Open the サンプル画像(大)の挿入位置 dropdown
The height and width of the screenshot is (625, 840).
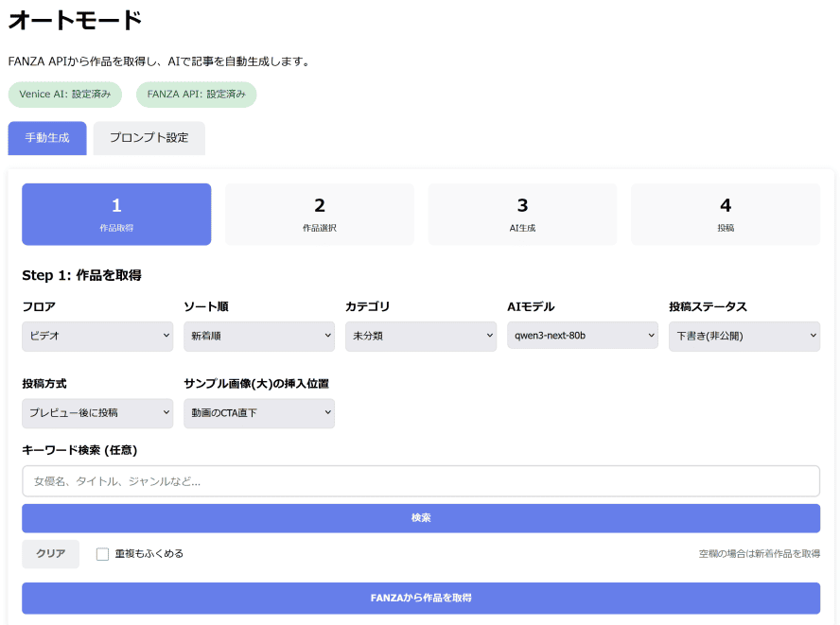(x=259, y=413)
